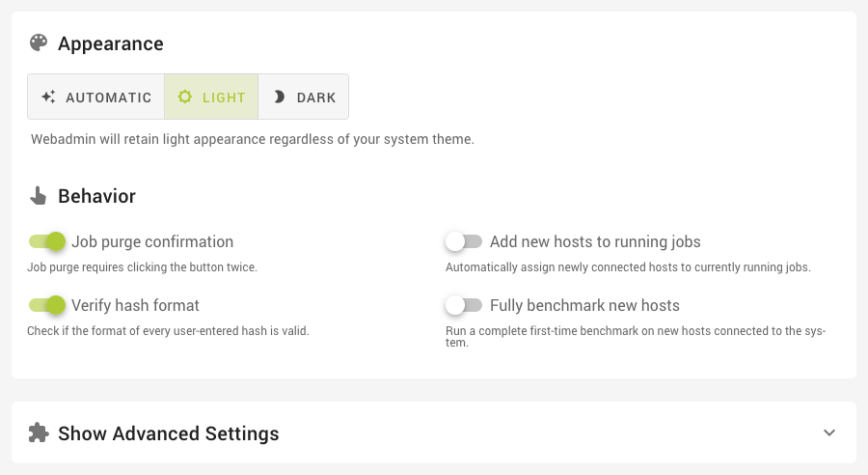Click the sparkle icon on Automatic button
Image resolution: width=868 pixels, height=475 pixels.
48,98
